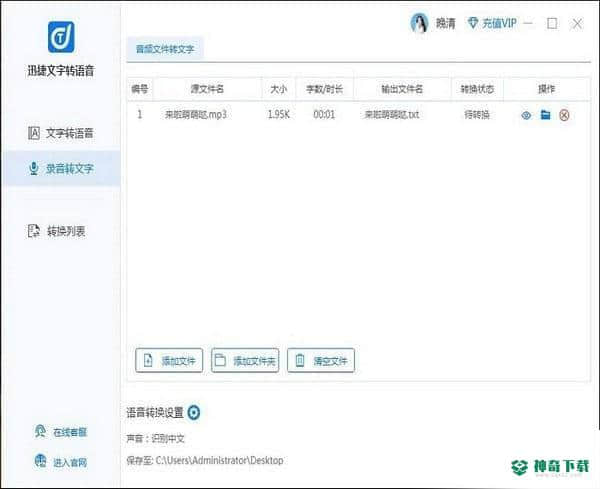Click the folder icon in 添加文件夹

point(220,360)
